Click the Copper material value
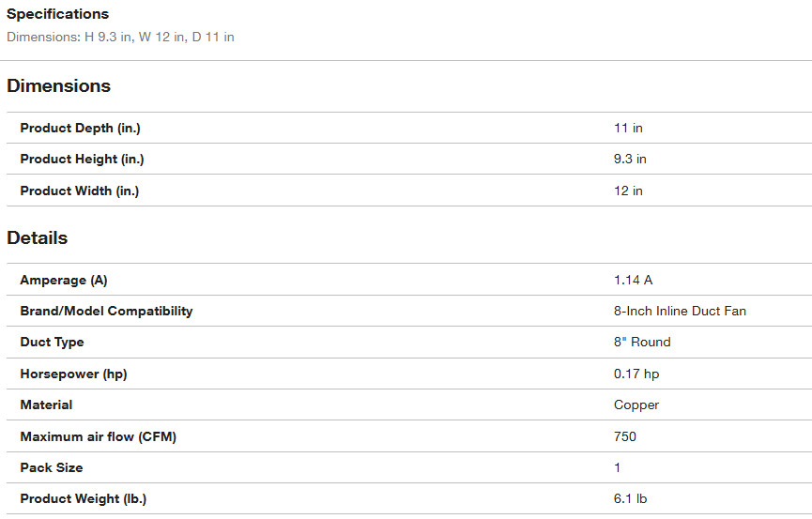 (636, 405)
